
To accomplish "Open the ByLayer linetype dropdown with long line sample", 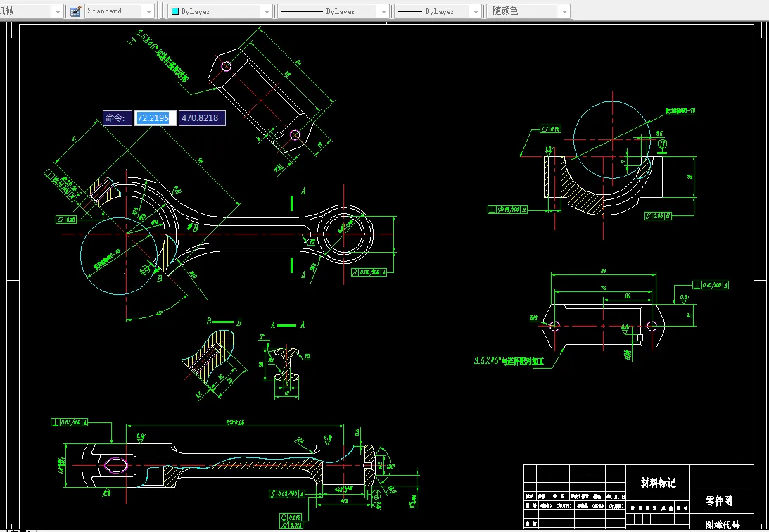I will 333,11.
